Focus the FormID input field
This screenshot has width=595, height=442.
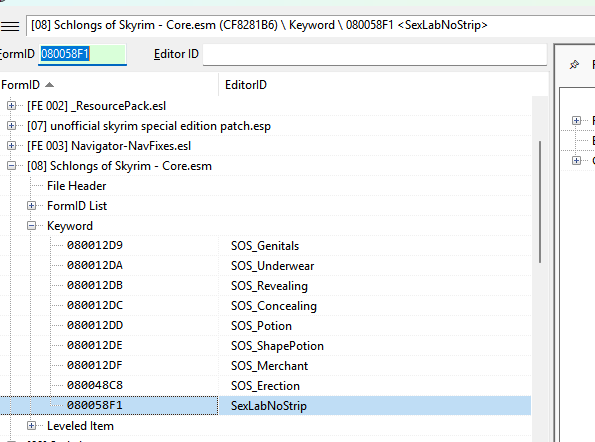pos(82,54)
